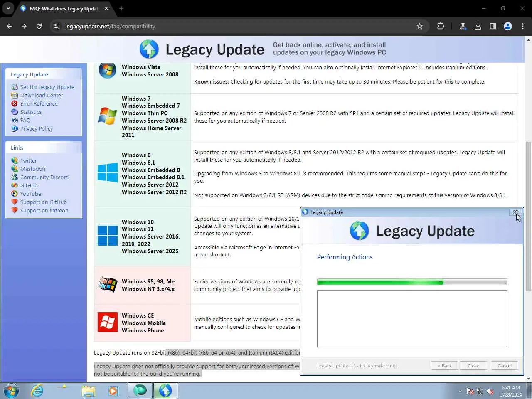The image size is (532, 399).
Task: Click the Privacy Policy sidebar icon
Action: (x=15, y=128)
